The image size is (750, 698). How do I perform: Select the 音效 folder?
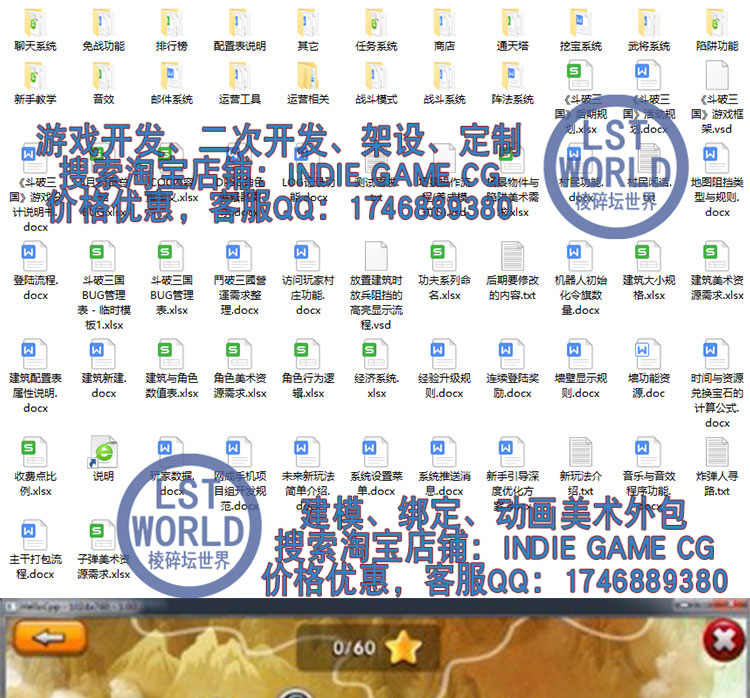click(x=103, y=83)
